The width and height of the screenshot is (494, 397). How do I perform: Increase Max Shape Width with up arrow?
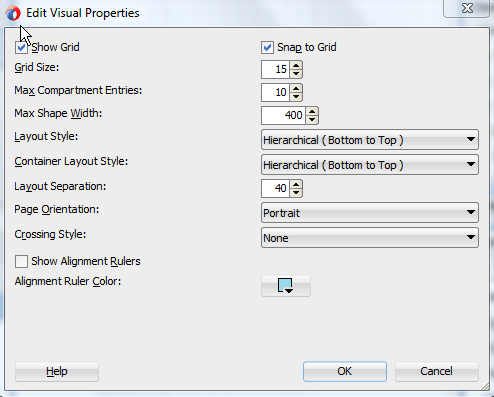pos(312,111)
